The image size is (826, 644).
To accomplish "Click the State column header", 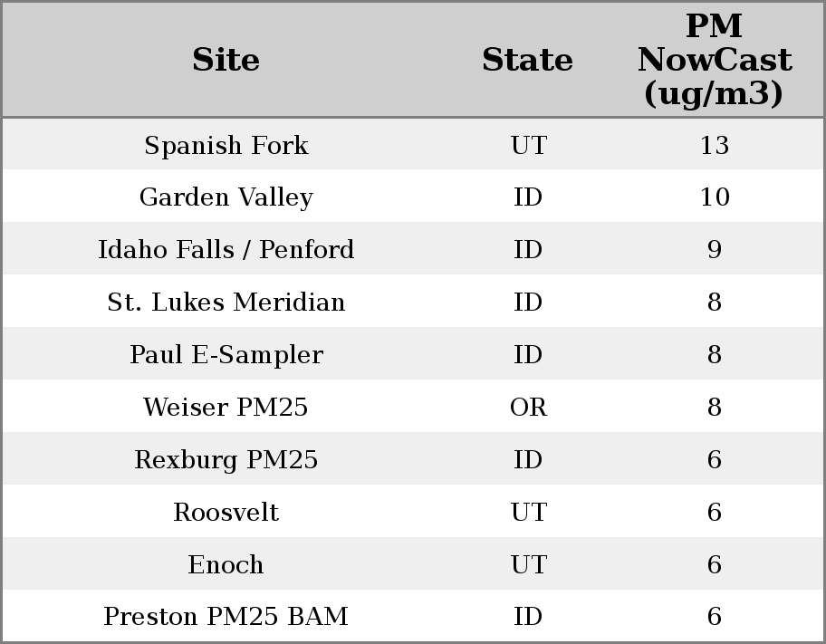I will tap(527, 60).
